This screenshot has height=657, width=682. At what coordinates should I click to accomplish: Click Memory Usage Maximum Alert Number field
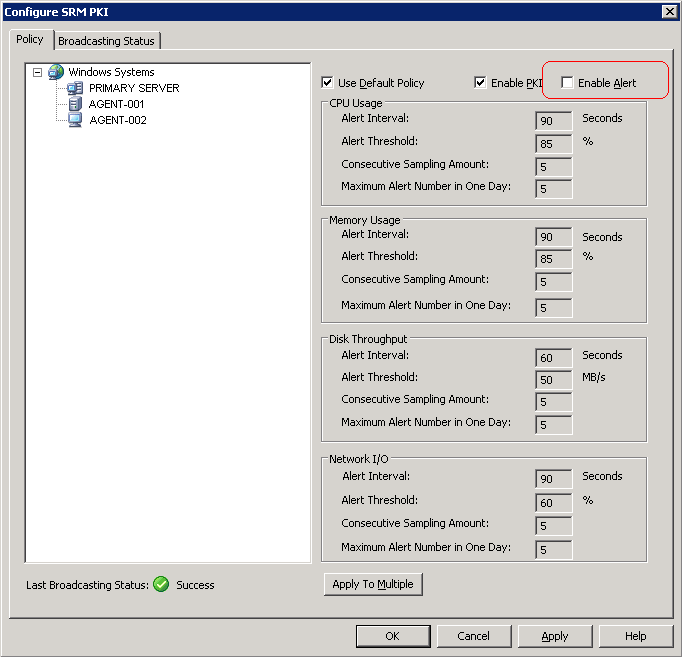[554, 308]
